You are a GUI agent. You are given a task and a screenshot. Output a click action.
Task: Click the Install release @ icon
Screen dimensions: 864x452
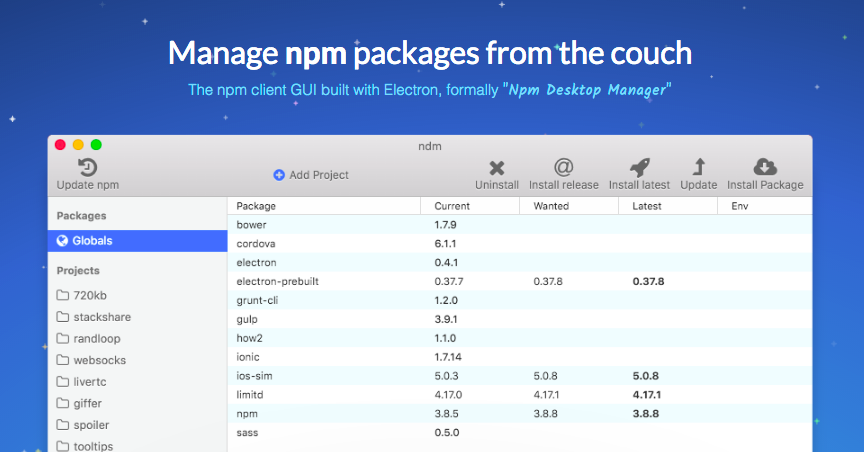point(564,167)
